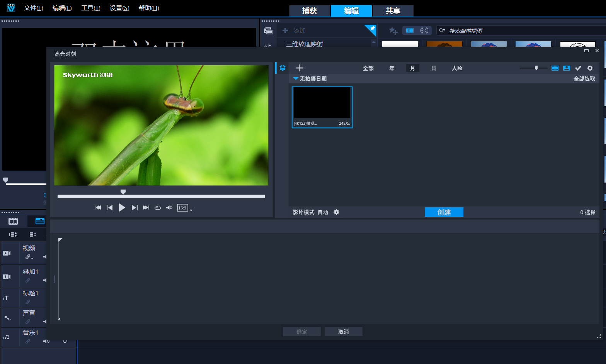Click the 创建 button
Image resolution: width=606 pixels, height=364 pixels.
click(444, 212)
